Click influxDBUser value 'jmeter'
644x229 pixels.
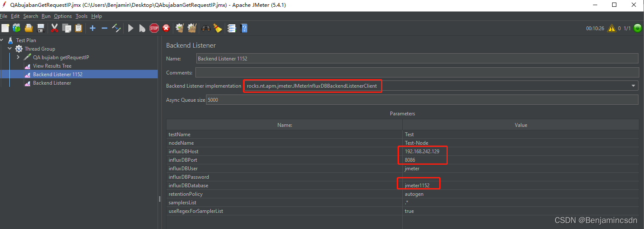tap(521, 169)
